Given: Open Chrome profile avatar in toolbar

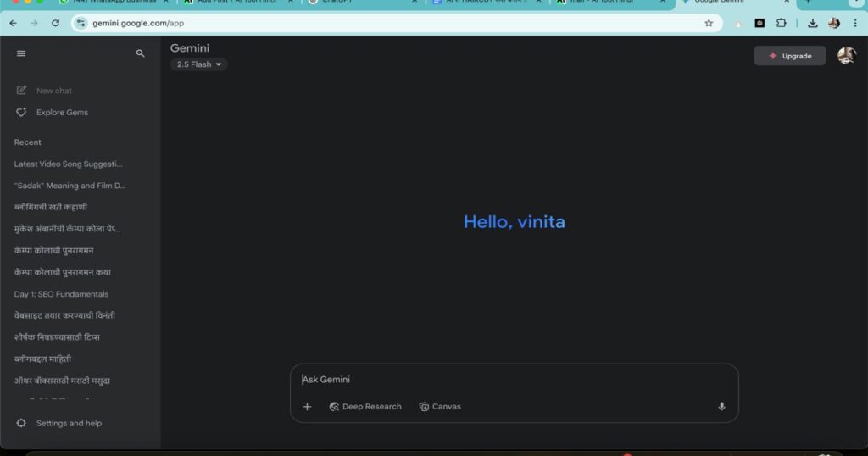Looking at the screenshot, I should pyautogui.click(x=834, y=23).
